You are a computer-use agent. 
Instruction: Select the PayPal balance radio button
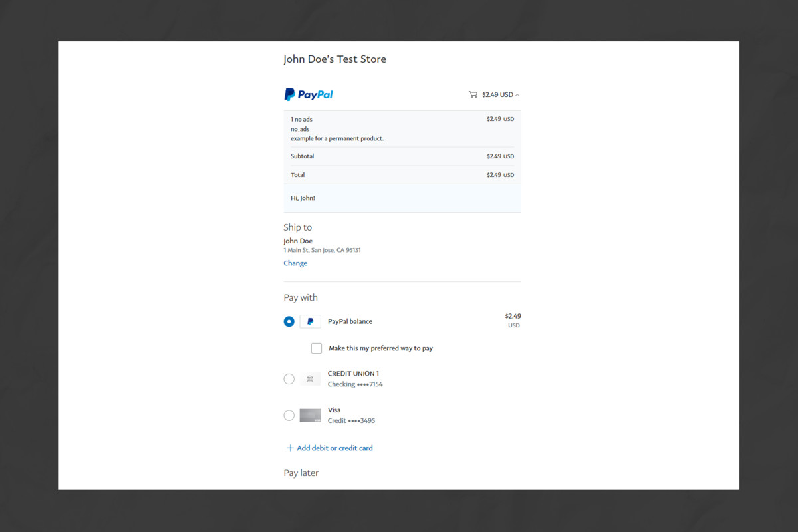289,321
